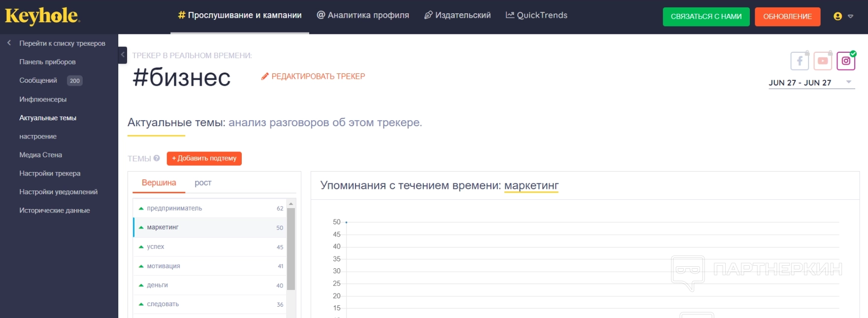The height and width of the screenshot is (318, 868).
Task: Switch to the рост tab
Action: click(x=203, y=183)
